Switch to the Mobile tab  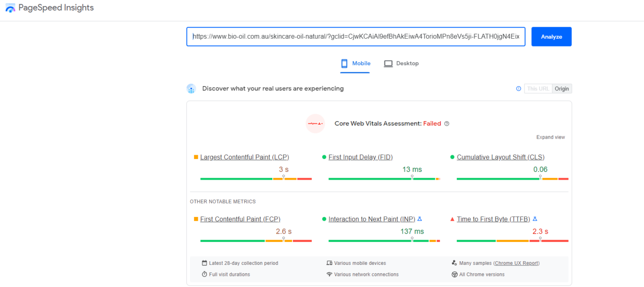click(356, 64)
